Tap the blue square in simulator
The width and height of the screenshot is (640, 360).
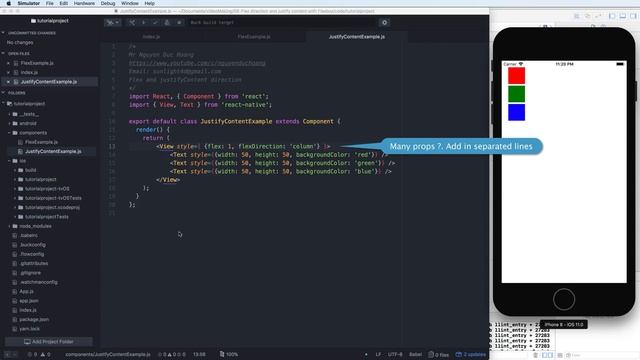(x=516, y=112)
